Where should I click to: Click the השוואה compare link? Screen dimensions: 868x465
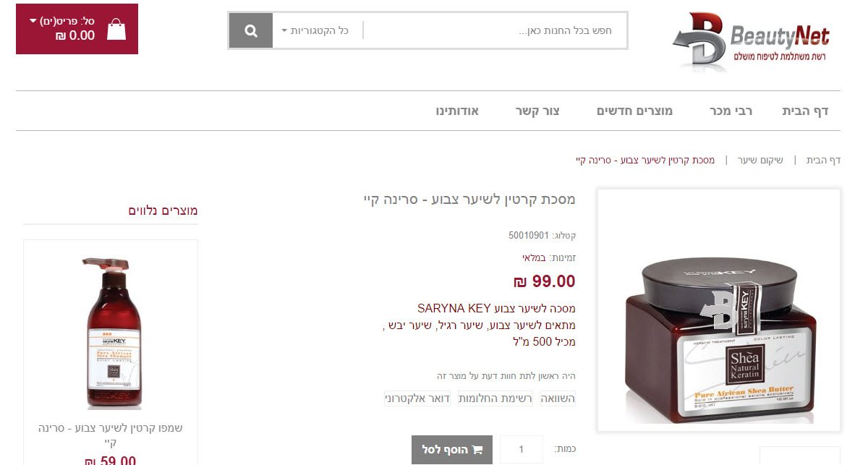point(558,398)
